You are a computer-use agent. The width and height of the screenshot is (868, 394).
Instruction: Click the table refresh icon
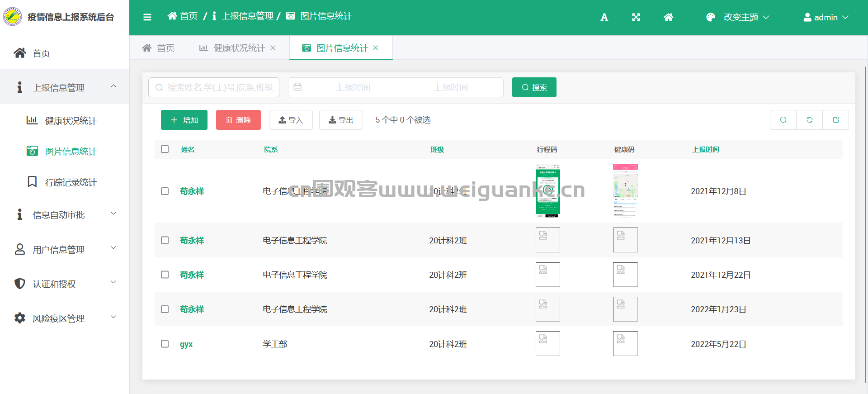pyautogui.click(x=809, y=120)
